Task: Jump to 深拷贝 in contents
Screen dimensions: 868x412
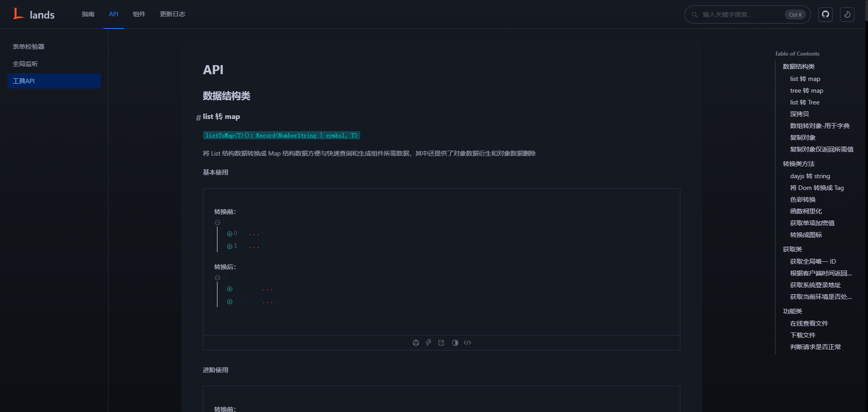Action: pos(800,114)
